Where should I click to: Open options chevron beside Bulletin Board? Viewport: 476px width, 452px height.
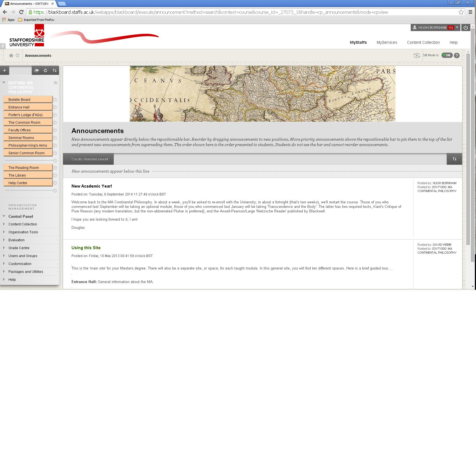coord(55,100)
